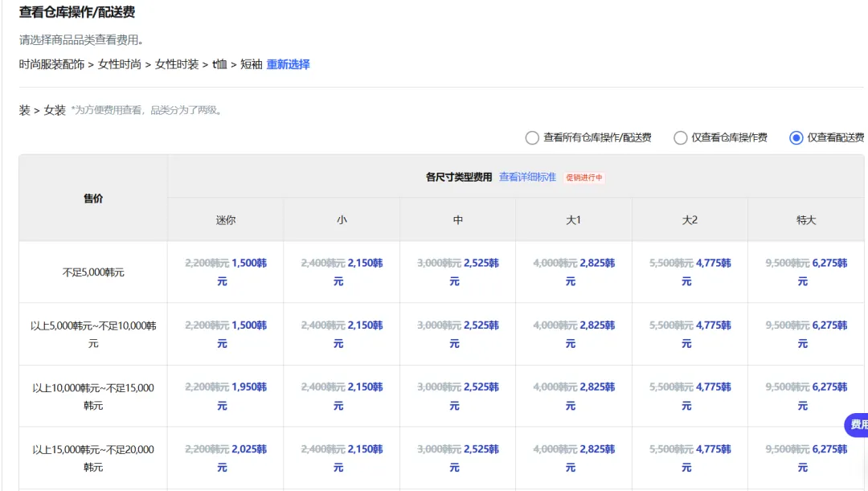Click the 重新选择 link to reselect category
This screenshot has width=868, height=491.
[x=288, y=64]
